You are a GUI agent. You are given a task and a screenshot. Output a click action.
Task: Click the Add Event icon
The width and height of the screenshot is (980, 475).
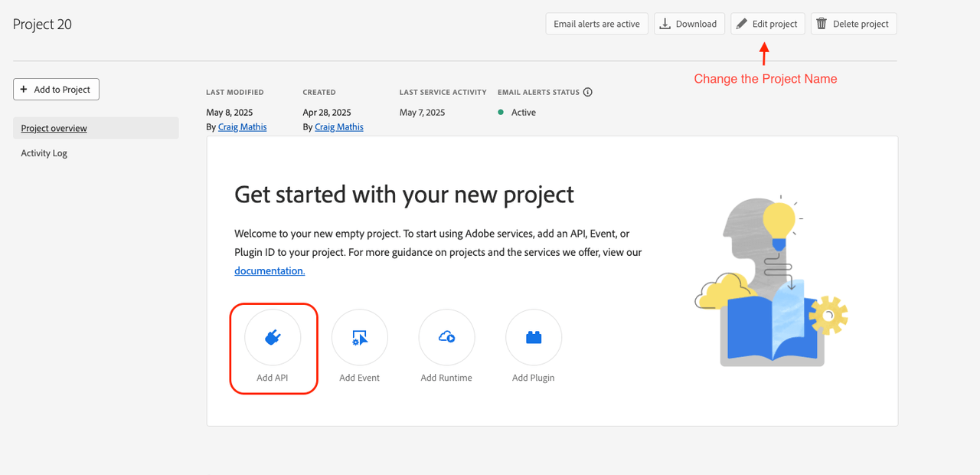click(x=360, y=337)
